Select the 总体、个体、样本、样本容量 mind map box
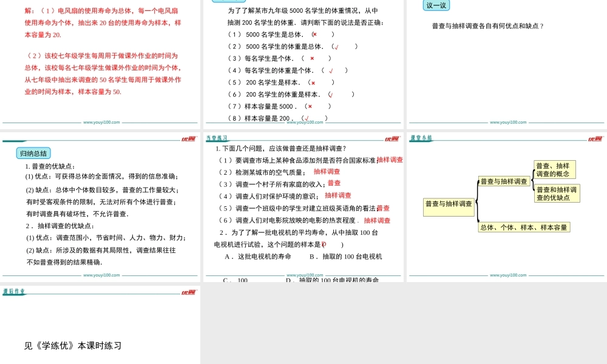 pyautogui.click(x=524, y=227)
